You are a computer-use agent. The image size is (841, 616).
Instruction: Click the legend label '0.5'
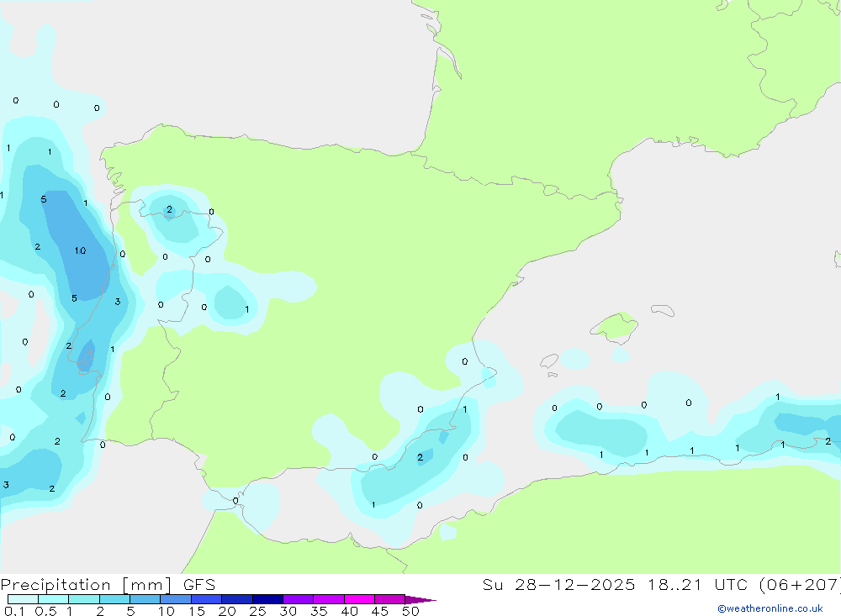[x=45, y=611]
